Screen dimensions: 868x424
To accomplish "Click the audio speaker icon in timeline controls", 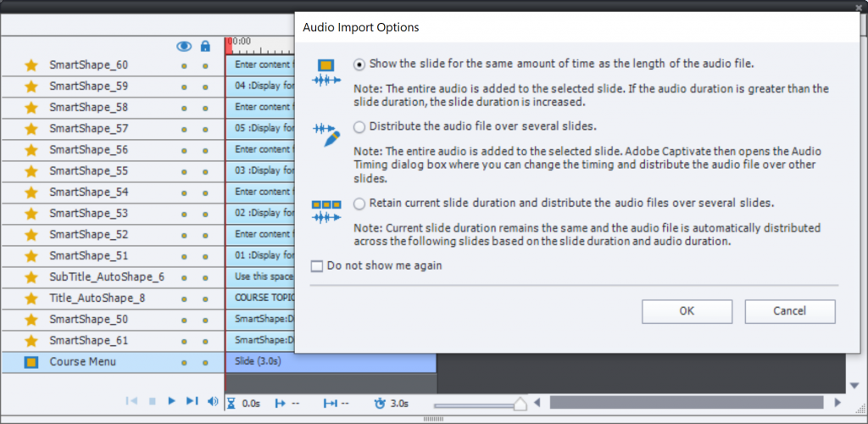I will coord(213,401).
